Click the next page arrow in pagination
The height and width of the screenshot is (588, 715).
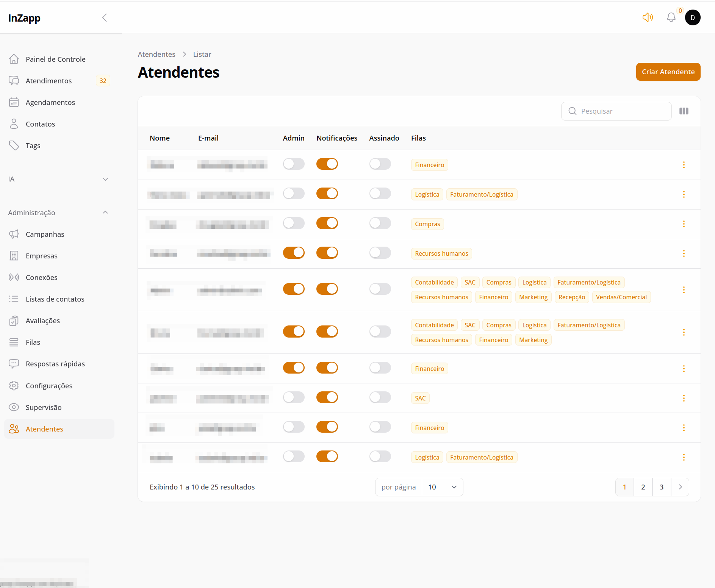680,487
